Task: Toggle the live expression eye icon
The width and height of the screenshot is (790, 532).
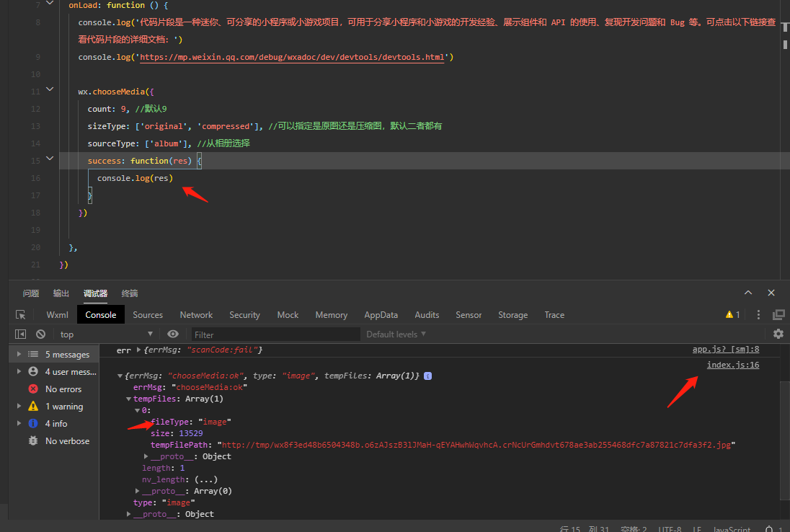Action: tap(173, 334)
